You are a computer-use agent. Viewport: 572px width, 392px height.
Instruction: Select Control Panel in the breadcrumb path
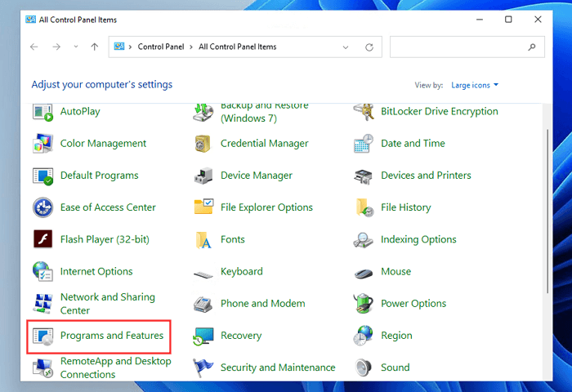click(x=162, y=47)
